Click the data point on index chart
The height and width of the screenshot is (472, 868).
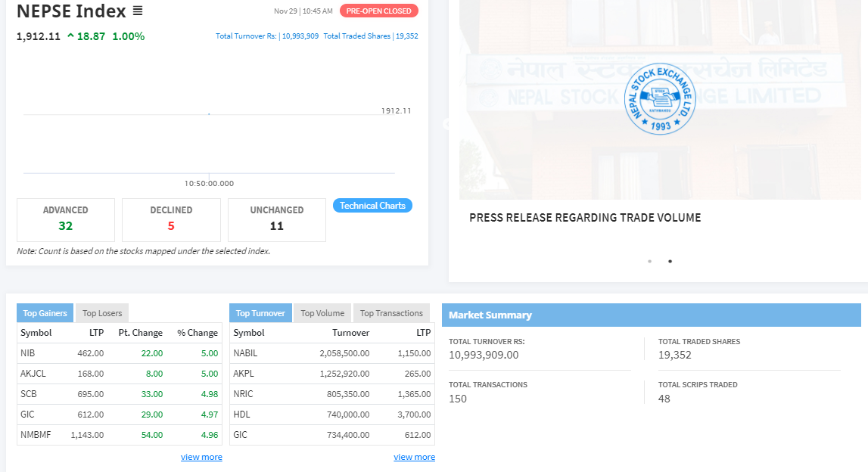point(209,113)
